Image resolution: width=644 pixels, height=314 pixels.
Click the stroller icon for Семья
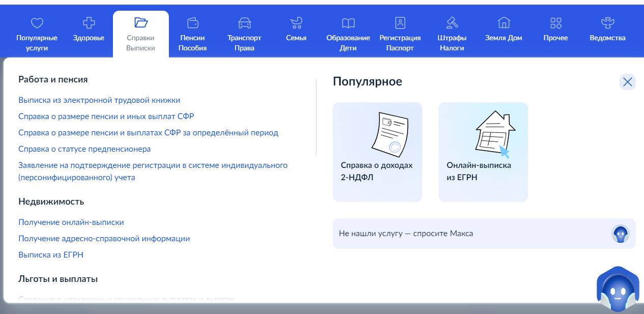coord(296,23)
